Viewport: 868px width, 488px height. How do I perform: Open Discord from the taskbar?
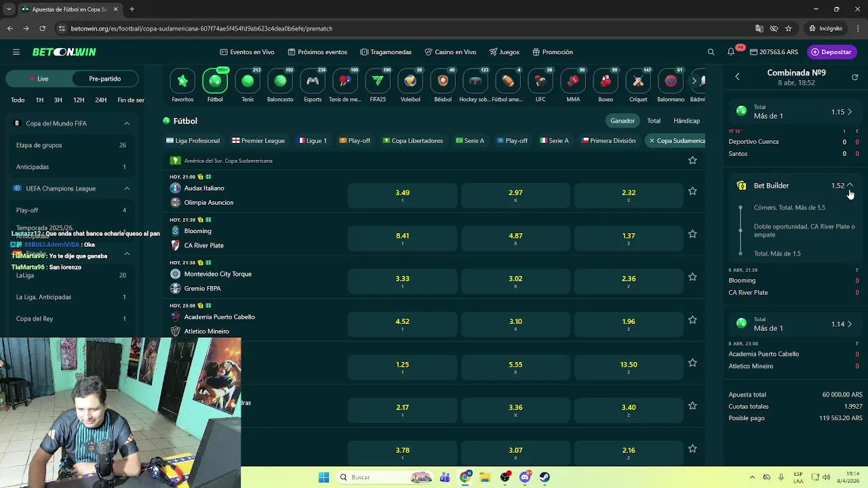tap(525, 477)
